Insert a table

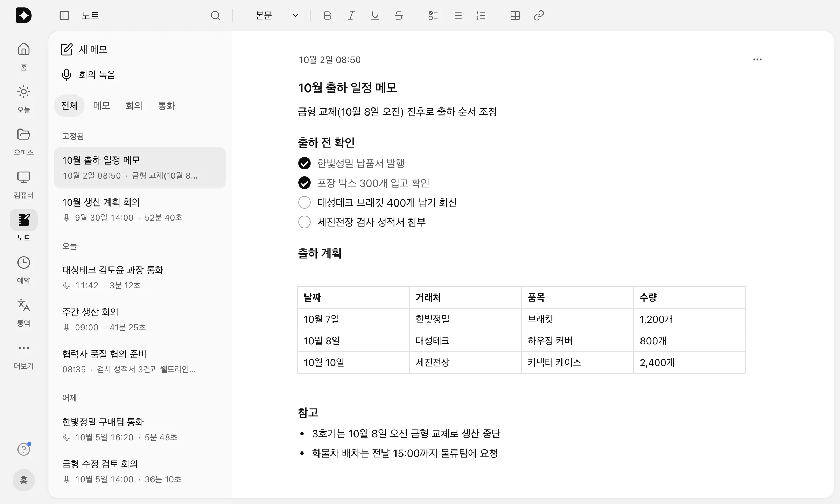[x=515, y=15]
